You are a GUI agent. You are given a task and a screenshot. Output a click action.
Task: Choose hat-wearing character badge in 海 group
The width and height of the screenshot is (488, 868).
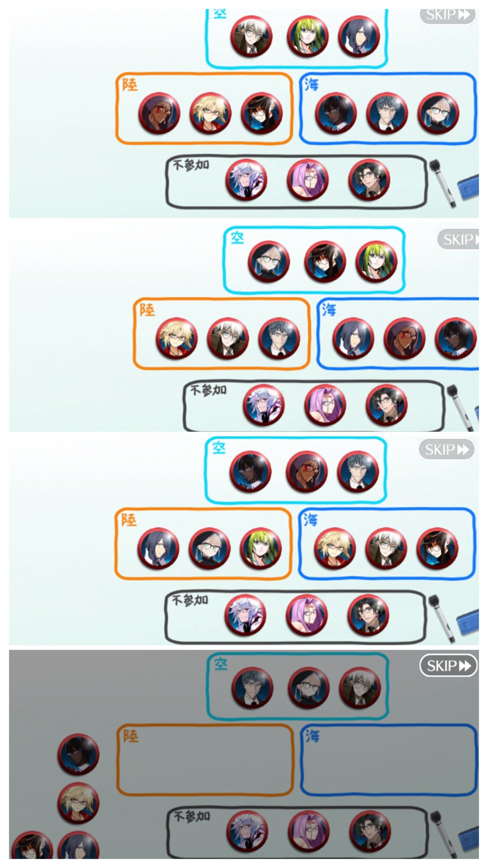(437, 549)
